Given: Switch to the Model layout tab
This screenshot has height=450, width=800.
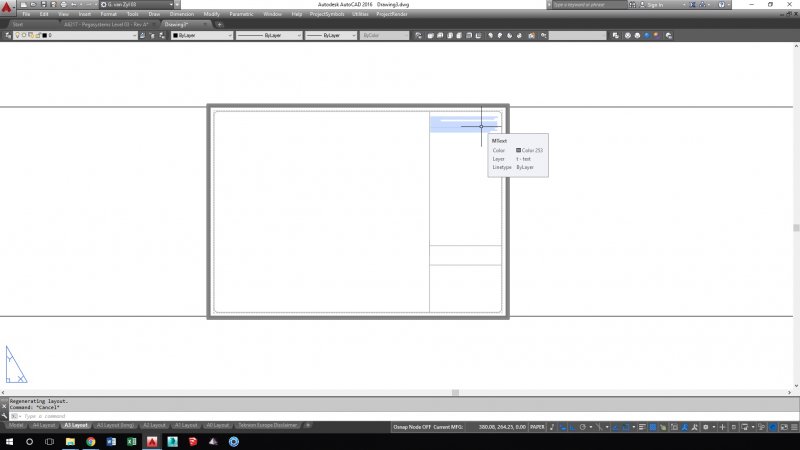Looking at the screenshot, I should click(x=16, y=425).
